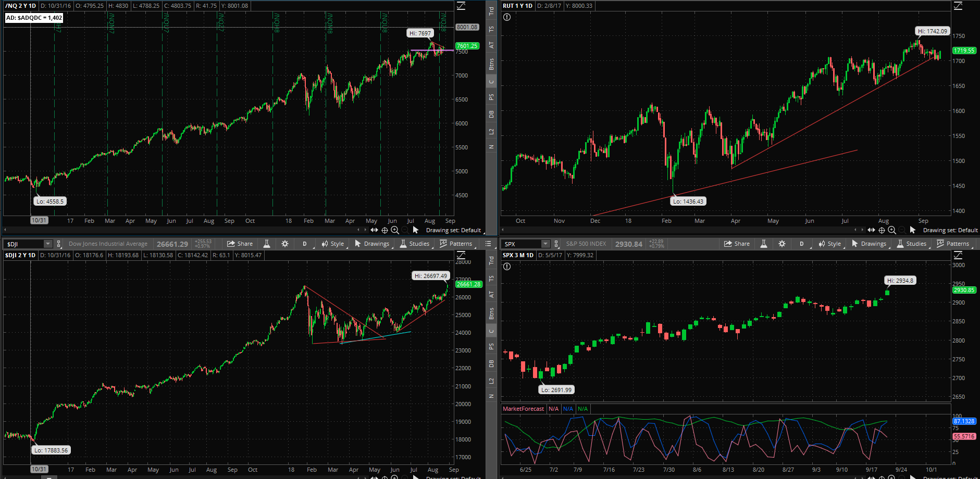This screenshot has height=479, width=980.
Task: Click the alert info icon on the SPX chart
Action: point(507,267)
